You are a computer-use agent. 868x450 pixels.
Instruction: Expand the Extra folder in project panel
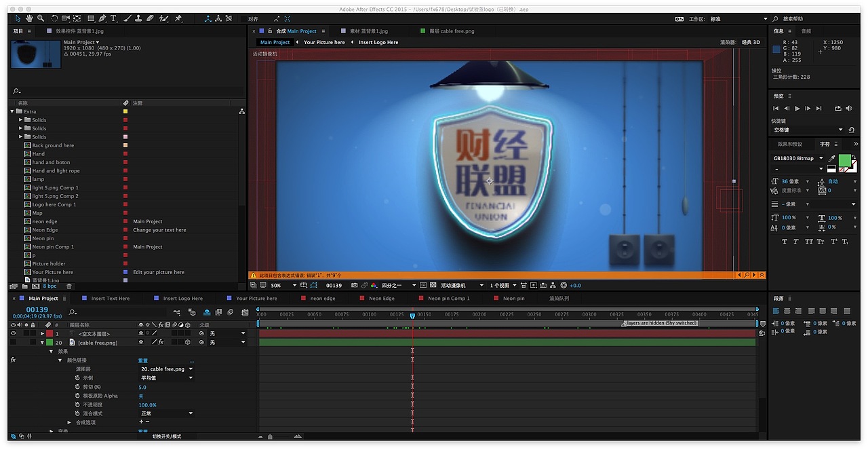click(x=12, y=111)
